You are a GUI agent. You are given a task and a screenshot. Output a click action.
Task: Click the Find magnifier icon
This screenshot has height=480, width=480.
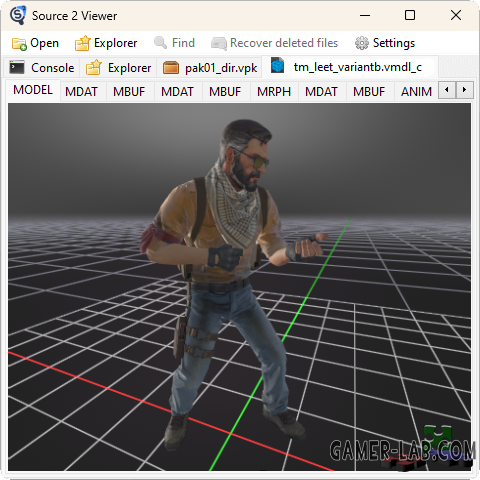tap(161, 43)
